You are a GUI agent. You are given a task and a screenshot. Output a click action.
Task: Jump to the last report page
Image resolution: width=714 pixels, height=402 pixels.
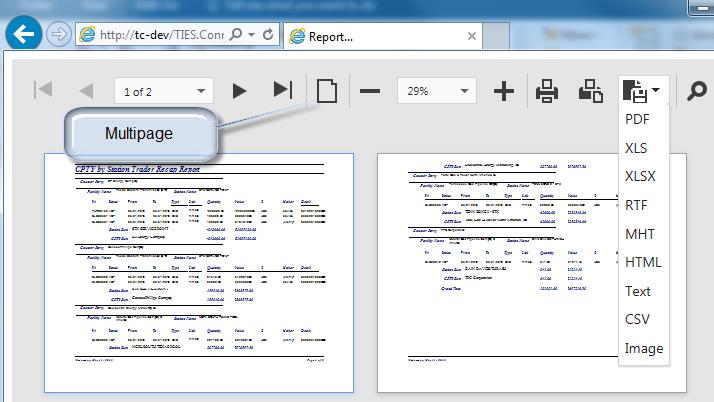(x=282, y=91)
